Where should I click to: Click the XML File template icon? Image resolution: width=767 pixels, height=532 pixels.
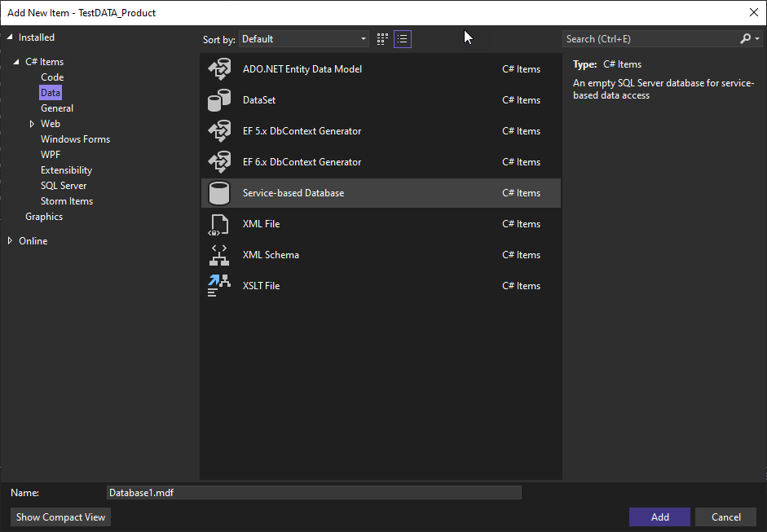(219, 224)
